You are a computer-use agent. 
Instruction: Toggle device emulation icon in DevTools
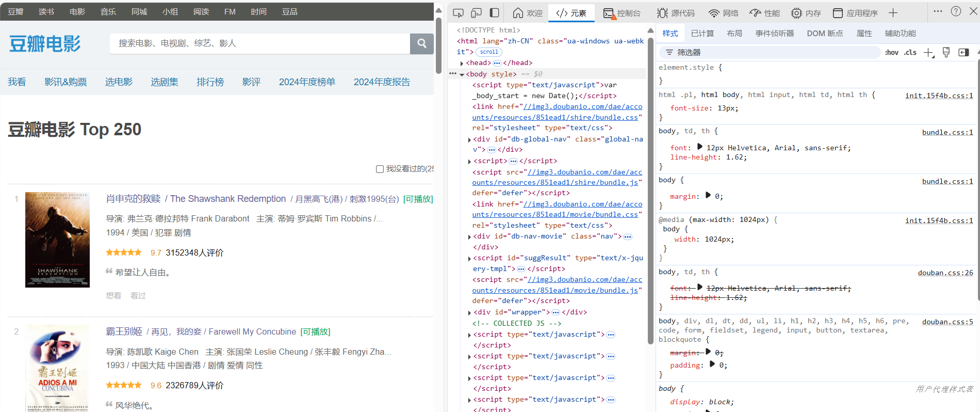click(477, 13)
